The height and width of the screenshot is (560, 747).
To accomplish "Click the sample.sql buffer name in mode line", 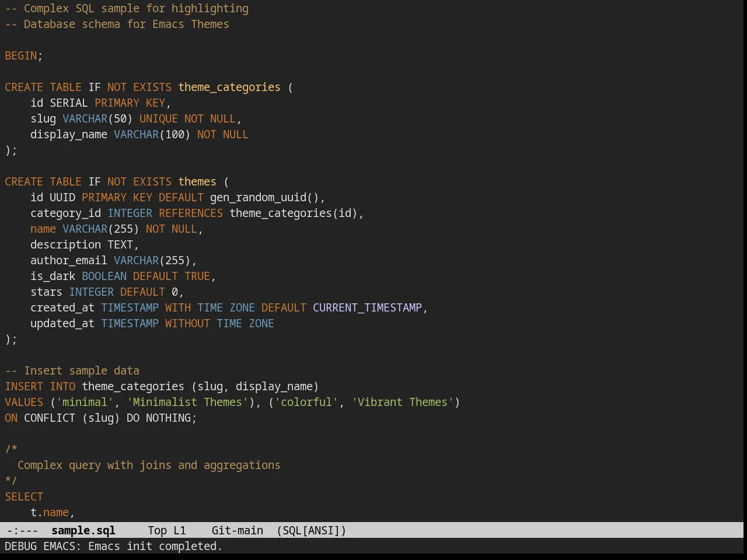I will coord(83,530).
